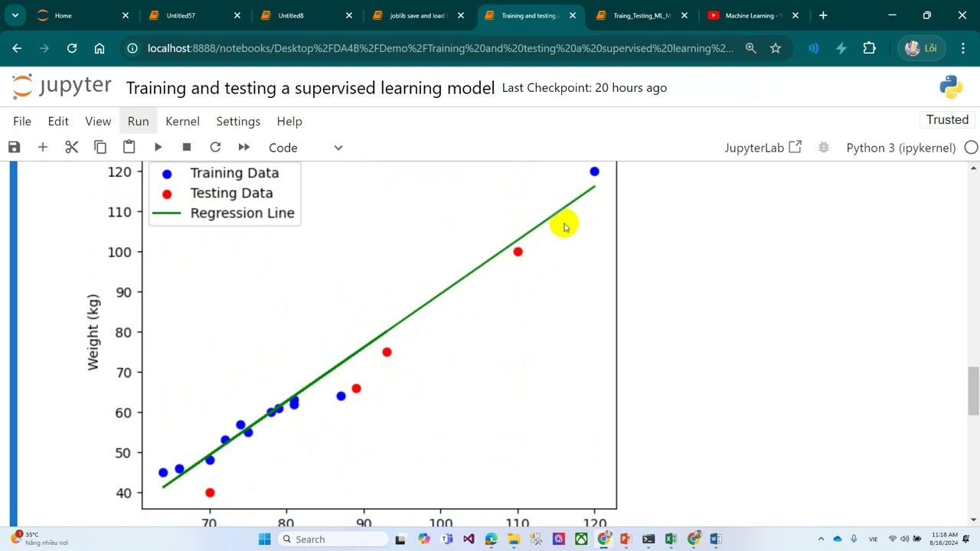Open the File menu
The width and height of the screenshot is (980, 551).
22,121
